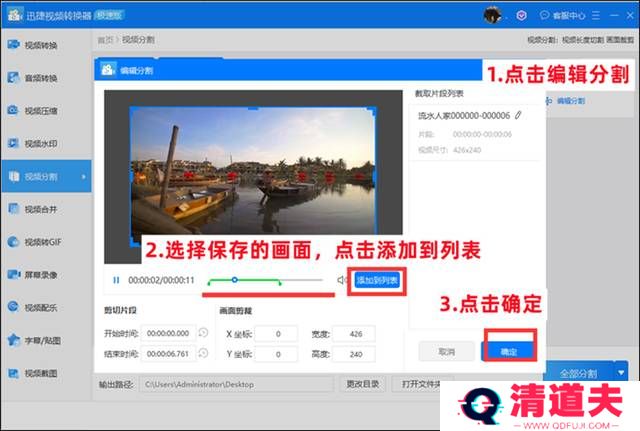Click the output path field

237,384
